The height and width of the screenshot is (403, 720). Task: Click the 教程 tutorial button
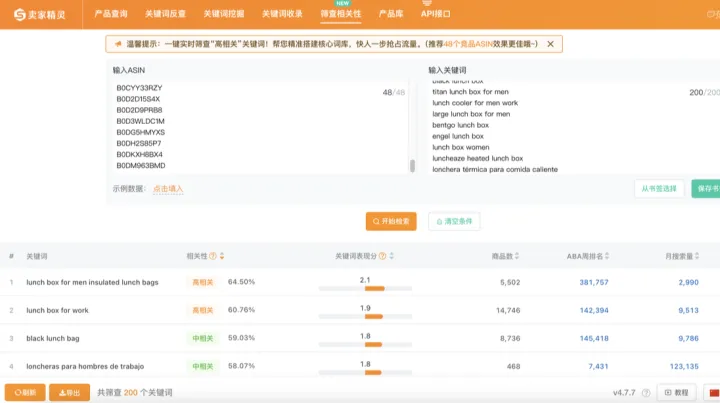click(x=677, y=393)
